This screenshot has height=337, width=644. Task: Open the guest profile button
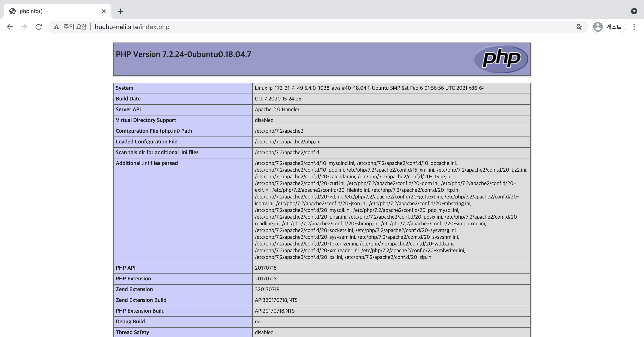609,27
